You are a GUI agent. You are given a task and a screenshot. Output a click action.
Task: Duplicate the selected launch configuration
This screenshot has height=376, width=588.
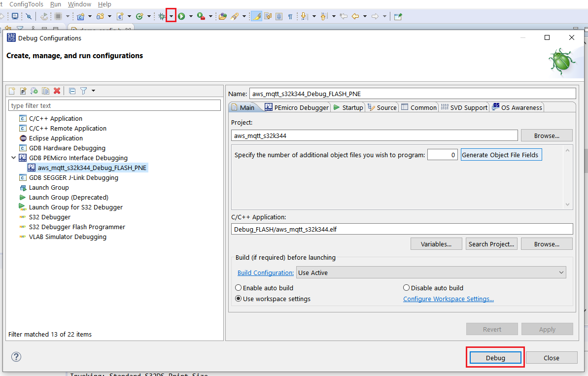click(45, 91)
